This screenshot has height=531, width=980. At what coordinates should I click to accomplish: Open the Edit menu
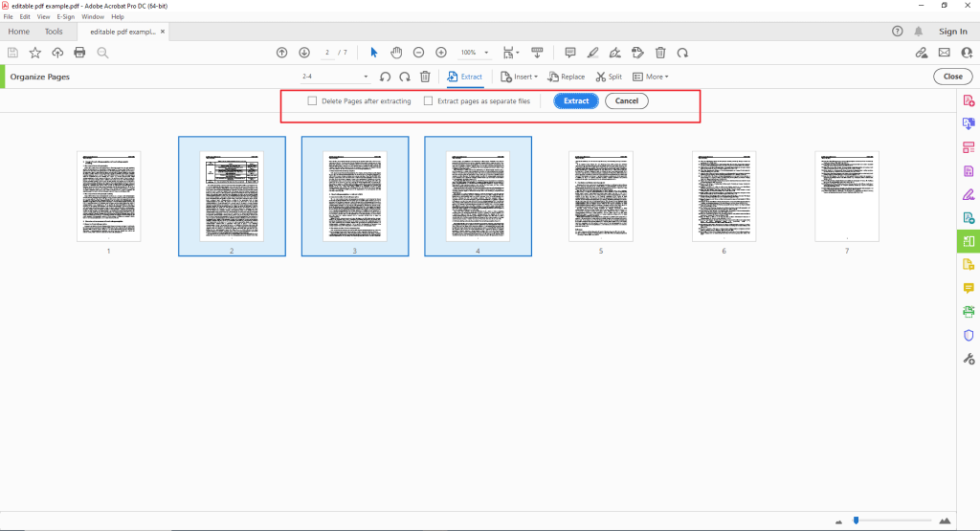pos(25,17)
